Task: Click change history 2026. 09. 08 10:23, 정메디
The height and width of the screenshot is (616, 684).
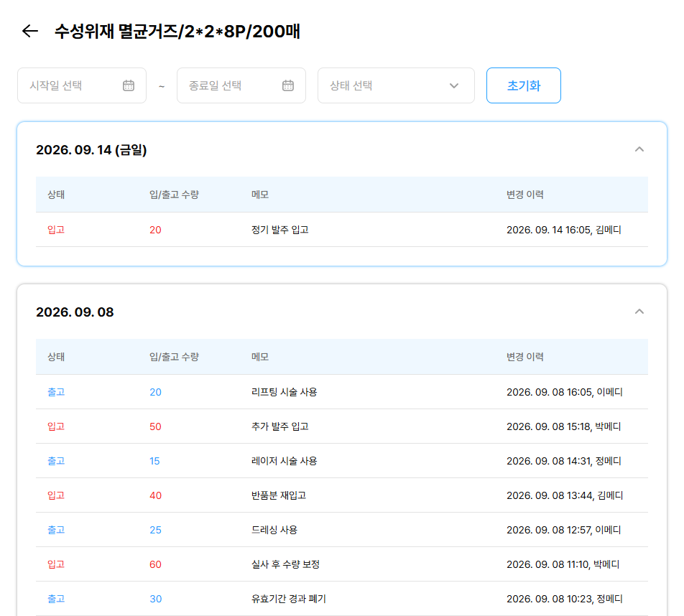Action: (565, 599)
